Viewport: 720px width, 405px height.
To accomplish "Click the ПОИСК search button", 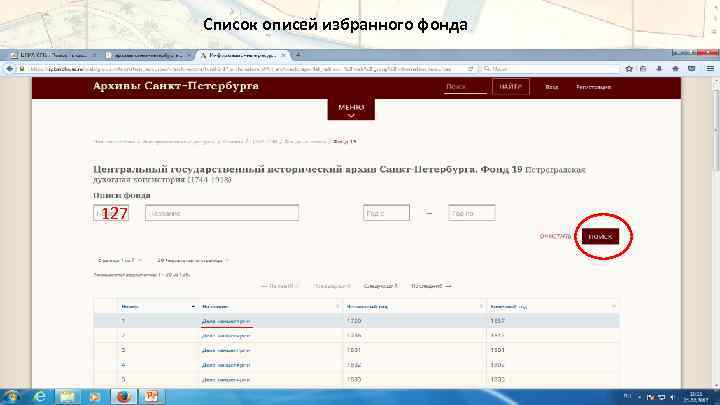I will (600, 236).
